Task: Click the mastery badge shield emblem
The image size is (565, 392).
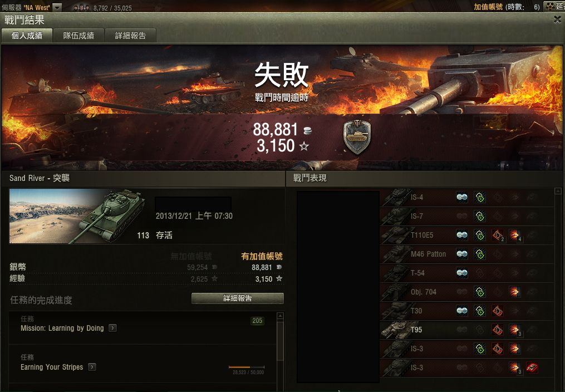Action: coord(357,137)
